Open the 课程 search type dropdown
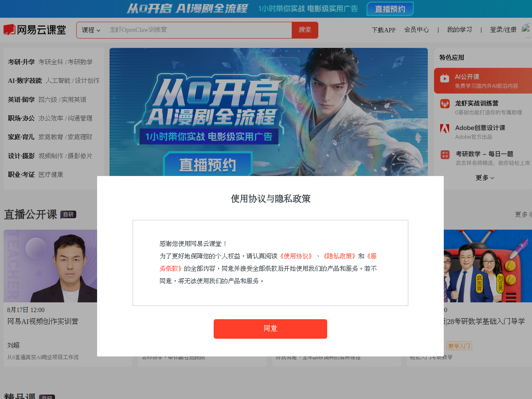The height and width of the screenshot is (399, 532). pos(91,30)
